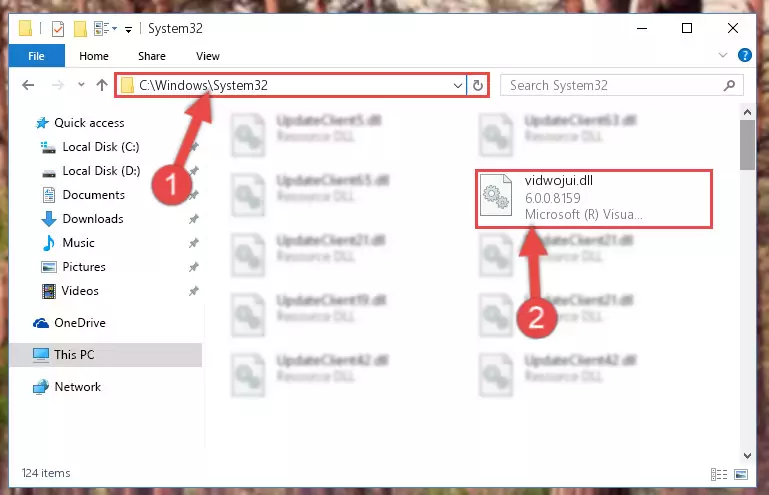Toggle the pin next to Pictures
This screenshot has width=769, height=495.
coord(194,267)
